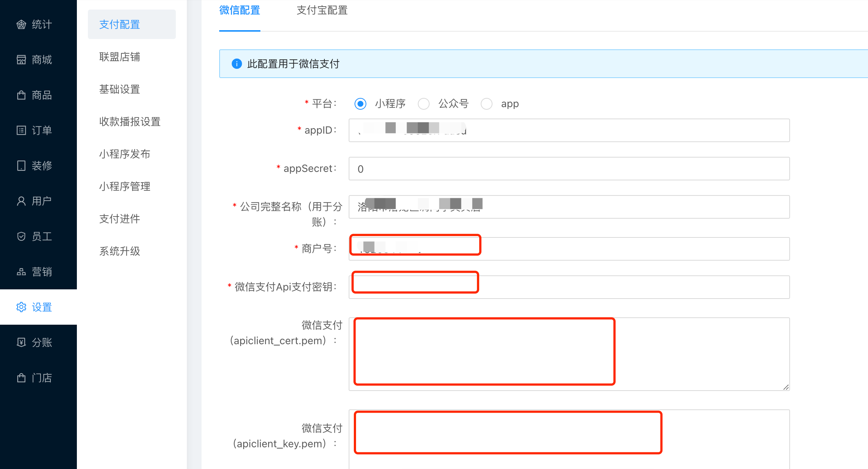Click the 商品 products bag icon
Image resolution: width=868 pixels, height=469 pixels.
click(x=21, y=95)
